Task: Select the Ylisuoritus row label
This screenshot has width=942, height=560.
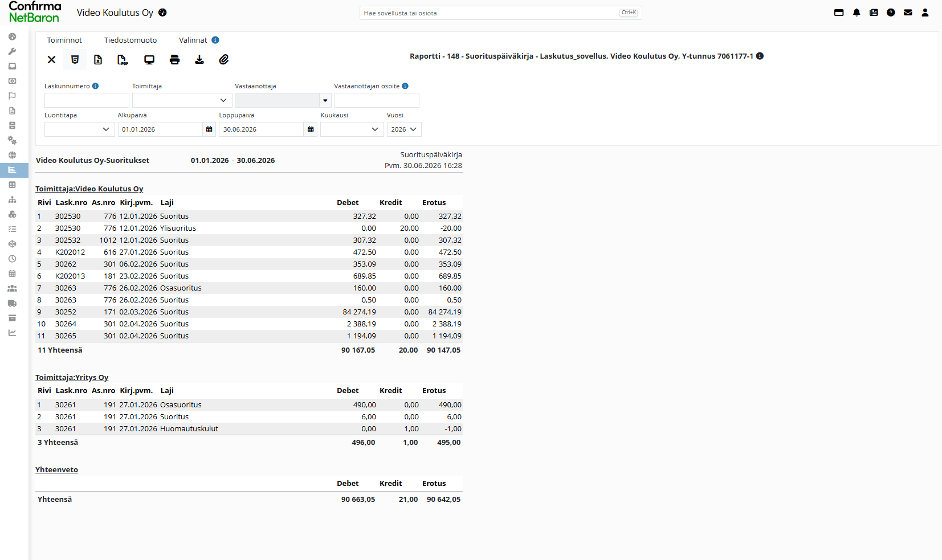Action: click(x=178, y=228)
